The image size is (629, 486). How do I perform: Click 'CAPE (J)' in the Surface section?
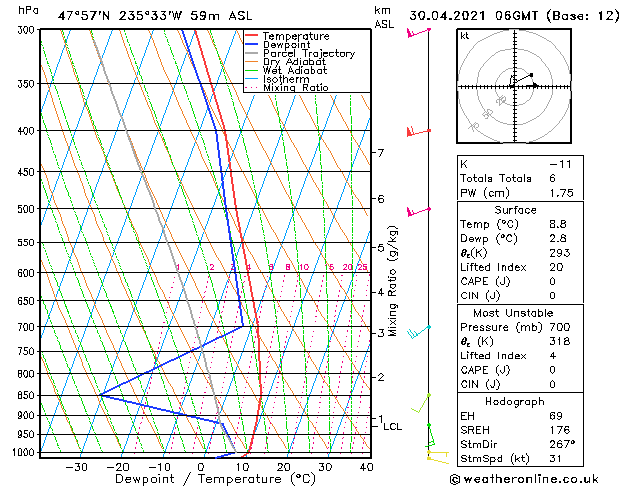click(x=485, y=281)
